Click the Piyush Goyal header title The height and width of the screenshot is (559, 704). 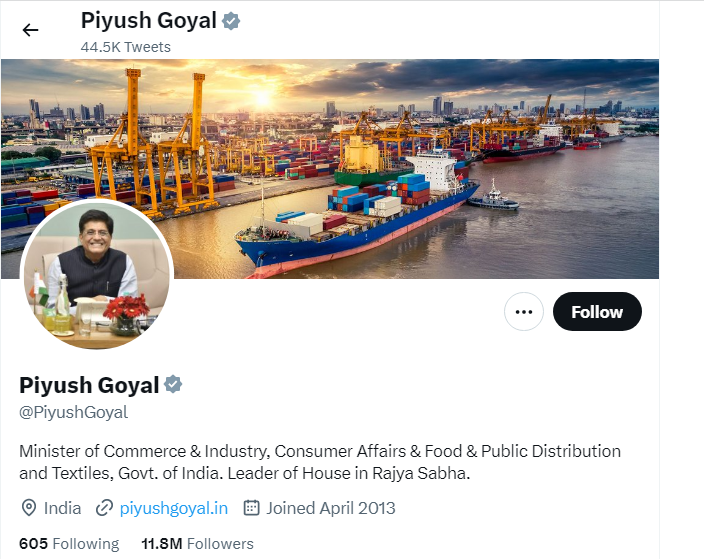149,21
